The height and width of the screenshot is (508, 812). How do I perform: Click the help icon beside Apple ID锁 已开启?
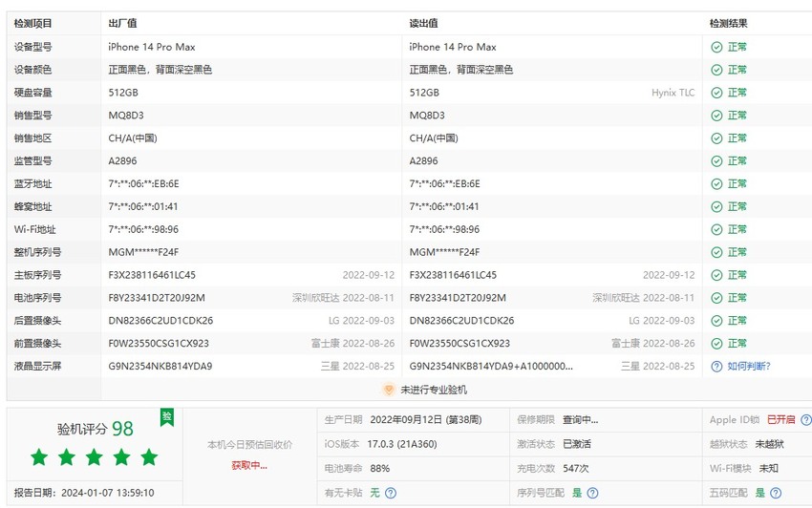(x=806, y=419)
